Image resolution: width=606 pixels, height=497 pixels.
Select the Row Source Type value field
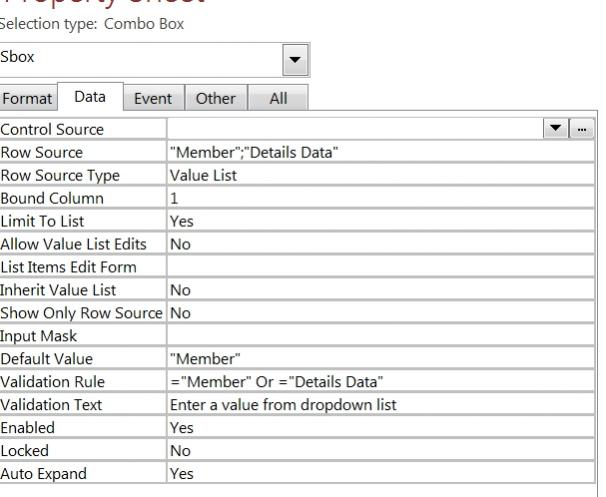point(380,175)
